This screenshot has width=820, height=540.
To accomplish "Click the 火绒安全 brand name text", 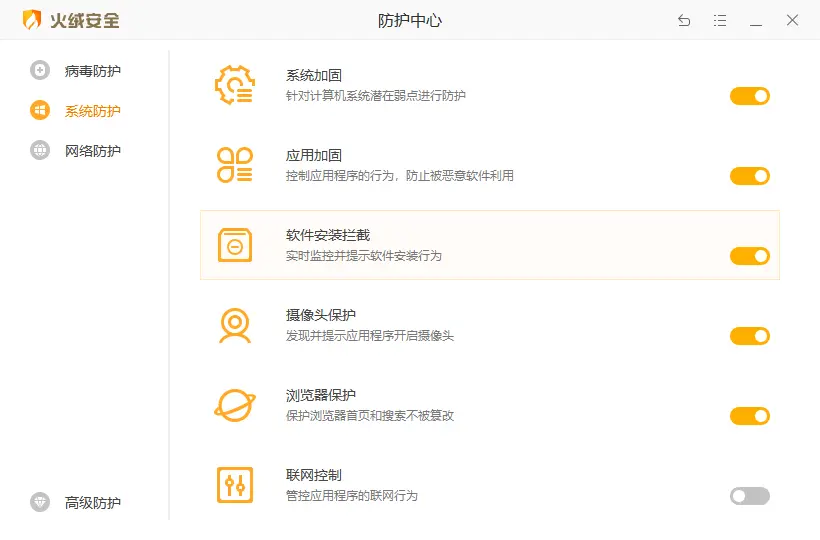I will pyautogui.click(x=85, y=20).
